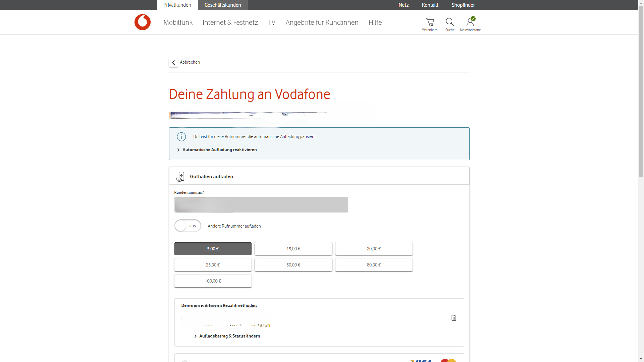This screenshot has width=644, height=362.
Task: Click the info icon in the notice box
Action: coord(181,137)
